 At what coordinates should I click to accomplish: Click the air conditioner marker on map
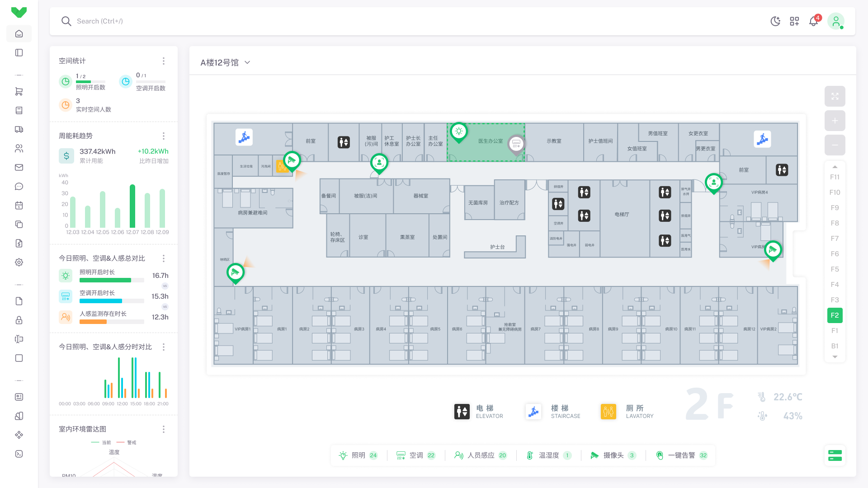point(516,144)
